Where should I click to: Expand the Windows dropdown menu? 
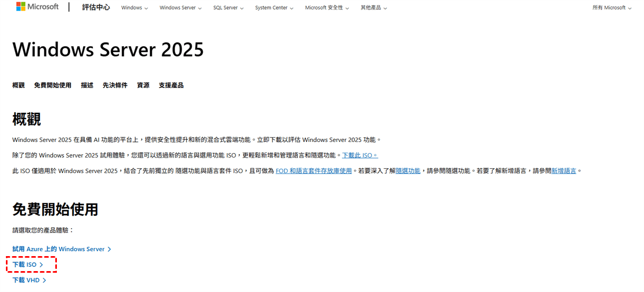pyautogui.click(x=135, y=8)
